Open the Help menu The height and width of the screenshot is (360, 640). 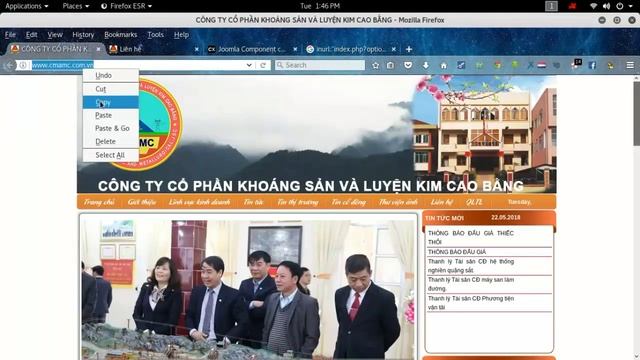coord(181,35)
